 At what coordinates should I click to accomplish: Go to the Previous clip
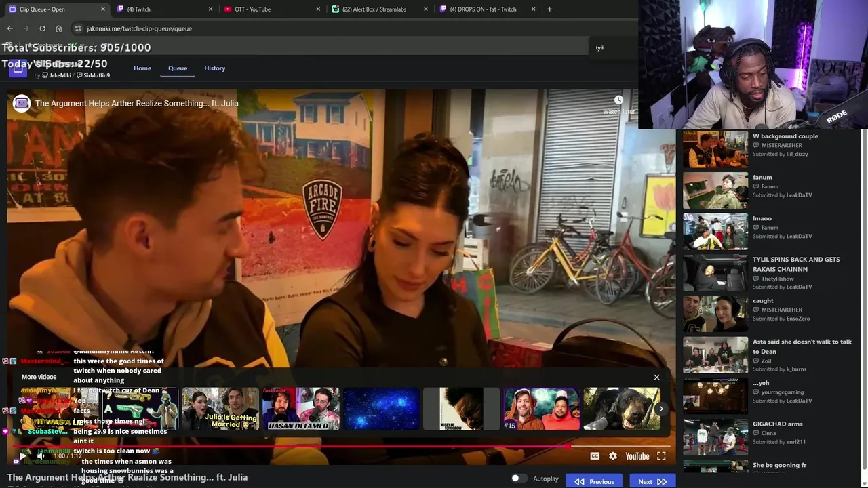(594, 481)
